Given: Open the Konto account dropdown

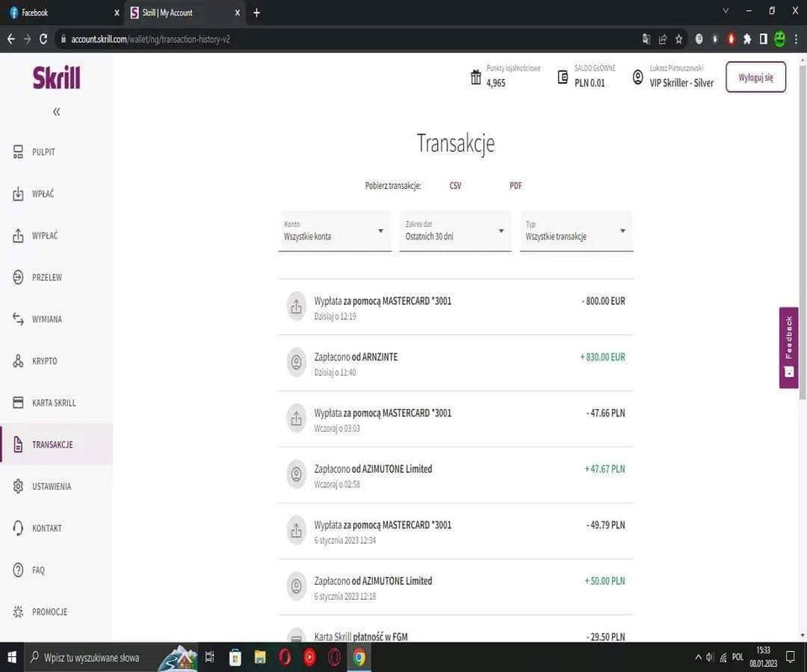Looking at the screenshot, I should 335,231.
